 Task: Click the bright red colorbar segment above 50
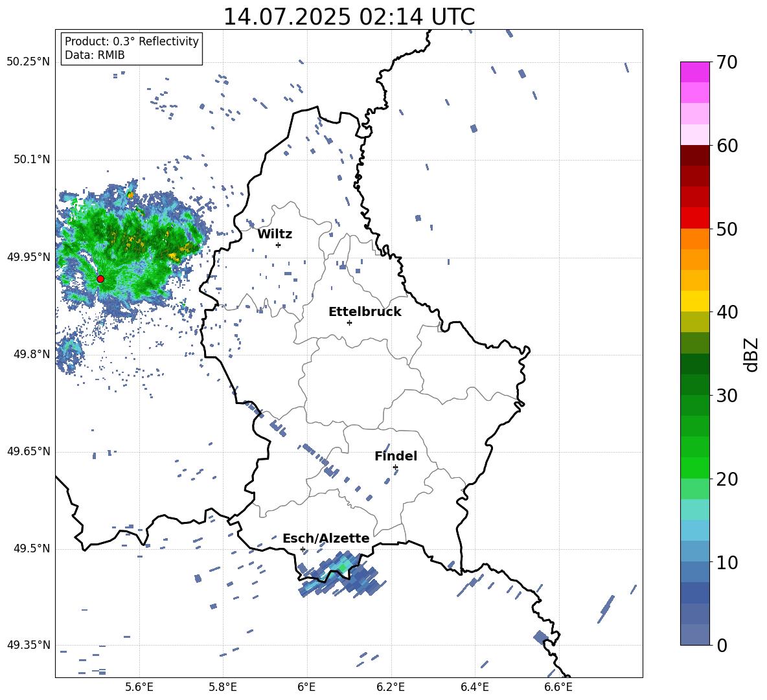pos(695,218)
